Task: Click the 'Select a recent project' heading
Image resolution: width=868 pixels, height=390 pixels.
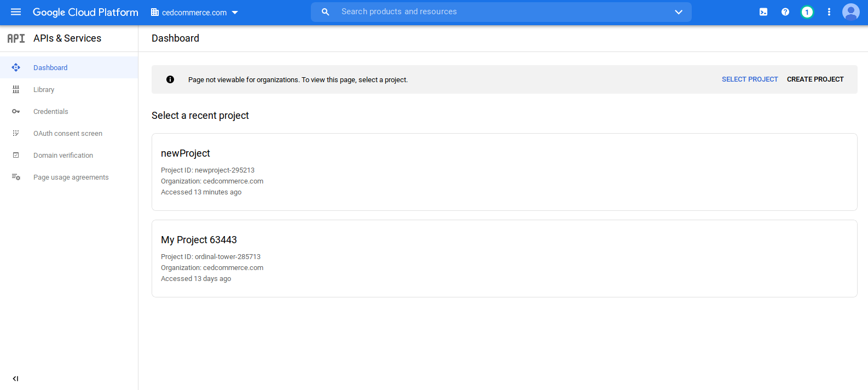Action: (x=200, y=116)
